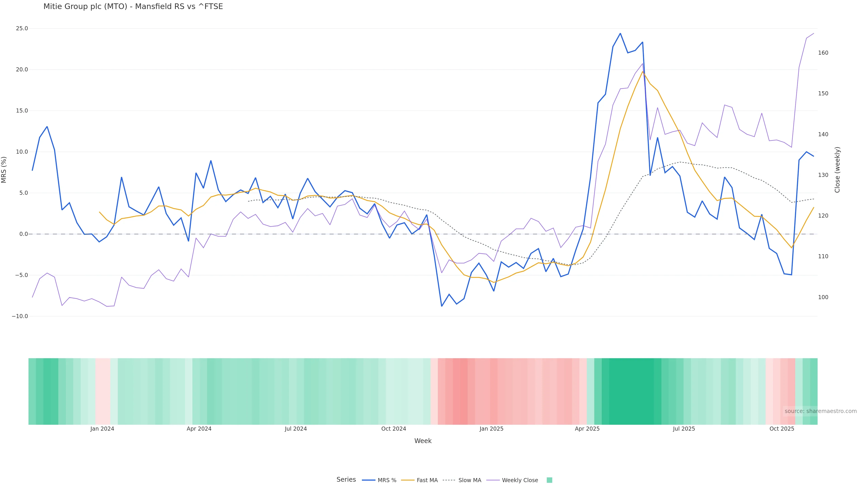This screenshot has width=868, height=488.
Task: Select the Close (weekly) axis title
Action: (x=837, y=170)
